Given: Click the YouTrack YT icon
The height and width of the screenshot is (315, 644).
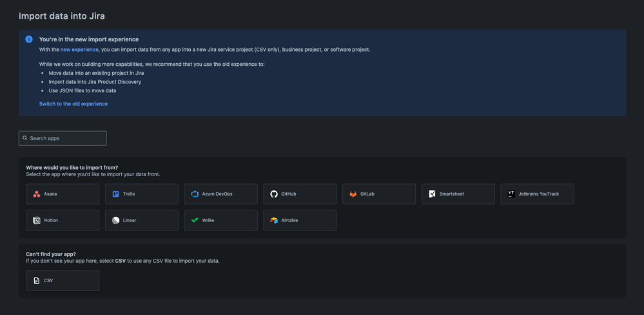Looking at the screenshot, I should 511,194.
